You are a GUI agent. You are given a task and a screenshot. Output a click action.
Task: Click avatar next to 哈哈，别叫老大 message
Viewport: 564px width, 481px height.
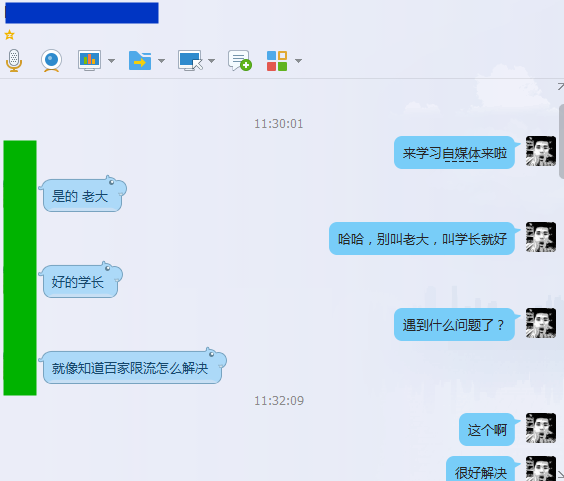click(541, 237)
